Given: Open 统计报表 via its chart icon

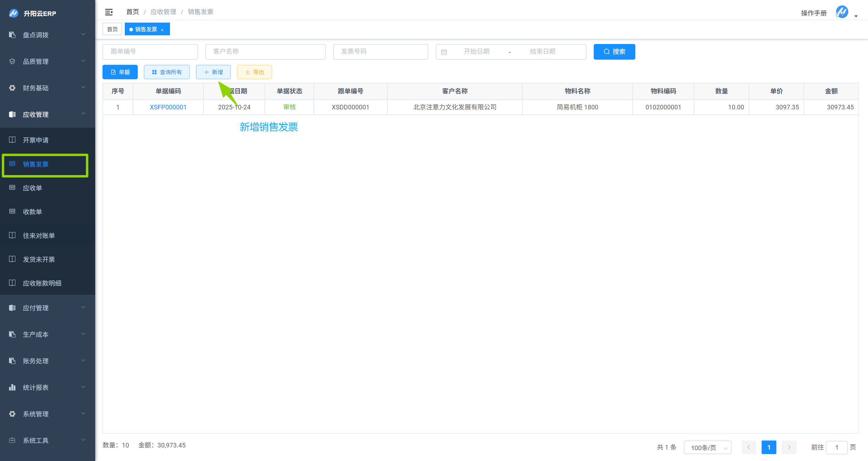Looking at the screenshot, I should pos(12,387).
